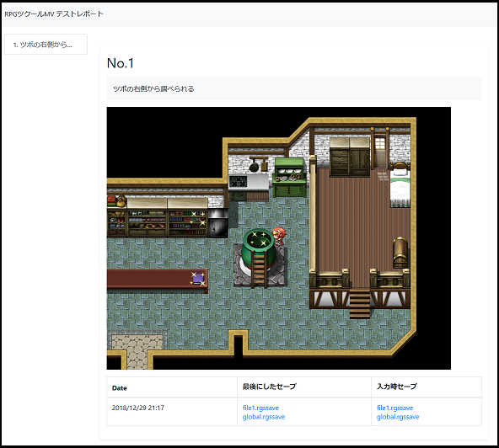499x448 pixels.
Task: Click the white bed in the bedroom
Action: pos(400,185)
